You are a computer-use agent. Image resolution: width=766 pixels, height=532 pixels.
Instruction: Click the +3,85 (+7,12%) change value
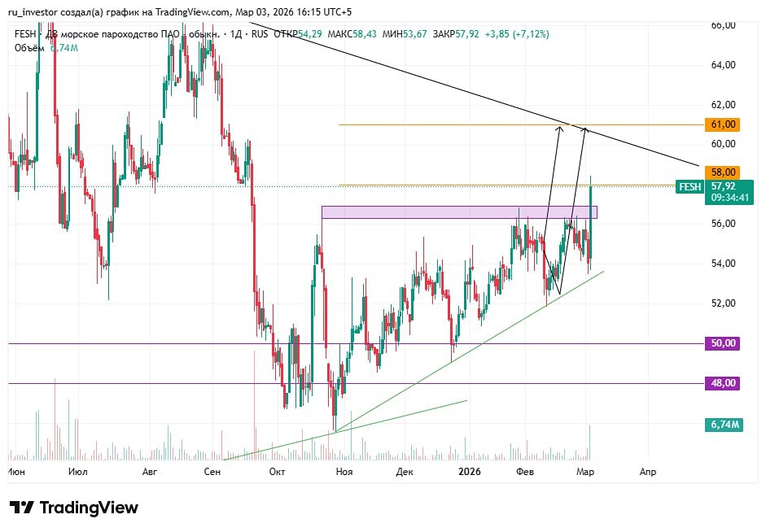click(517, 34)
